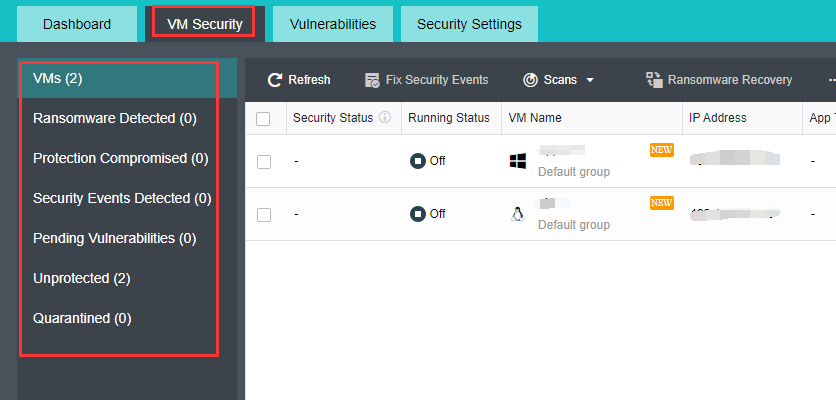Sort by the VM Name column header
This screenshot has width=836, height=400.
tap(535, 118)
